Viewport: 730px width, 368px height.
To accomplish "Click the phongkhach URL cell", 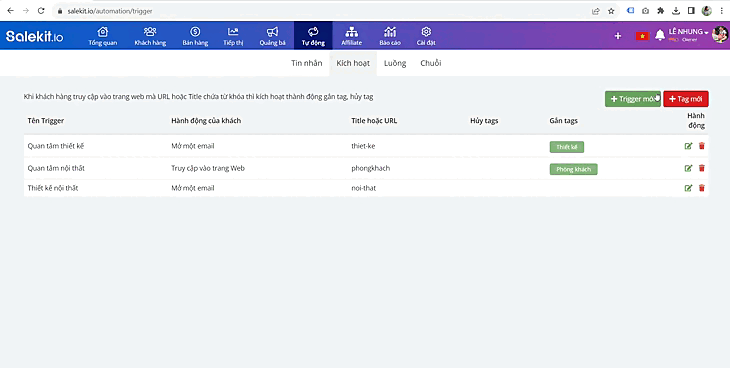I will point(371,168).
